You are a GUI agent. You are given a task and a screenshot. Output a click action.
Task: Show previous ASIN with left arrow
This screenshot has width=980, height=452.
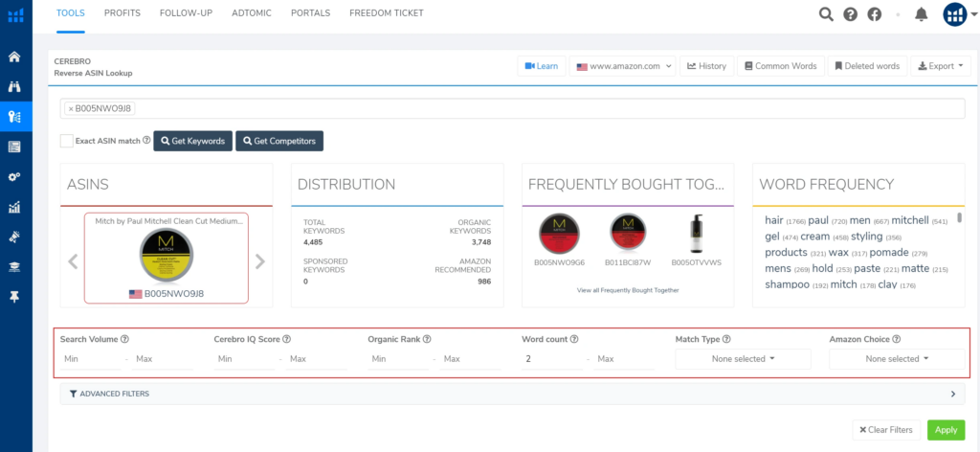point(73,261)
